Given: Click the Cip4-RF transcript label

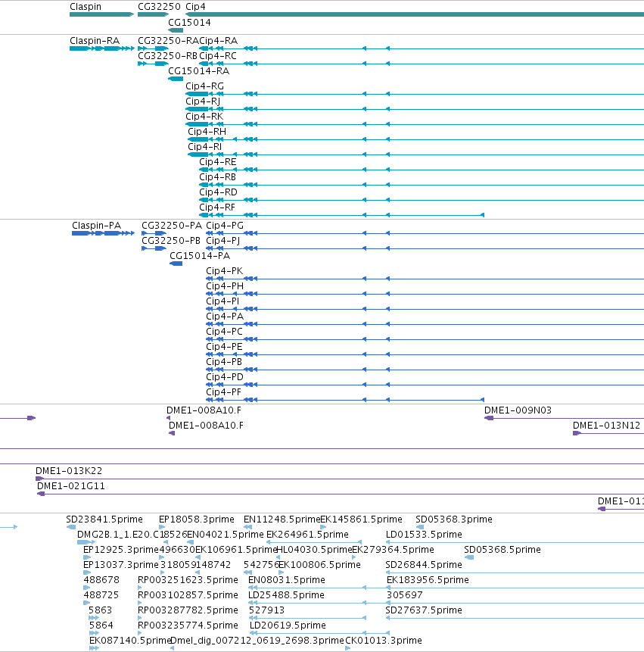Looking at the screenshot, I should pyautogui.click(x=217, y=207).
